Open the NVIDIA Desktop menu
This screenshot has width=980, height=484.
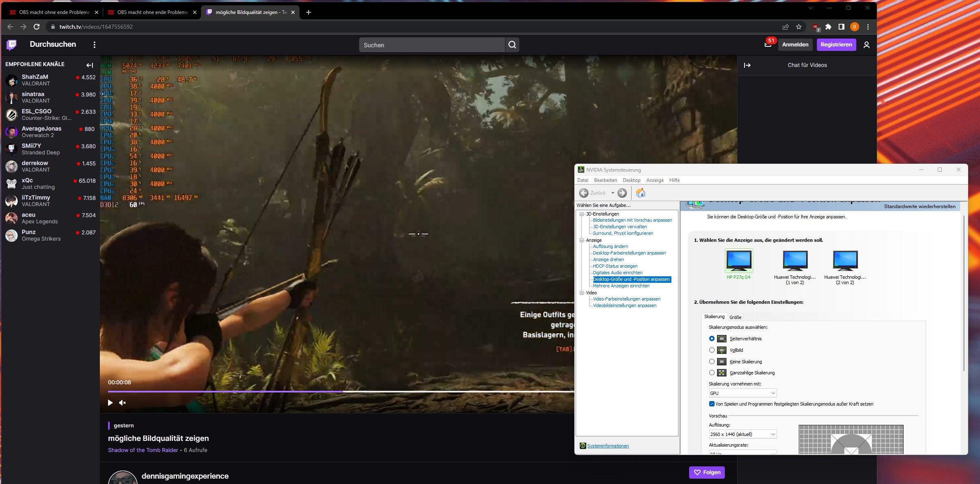pos(632,180)
